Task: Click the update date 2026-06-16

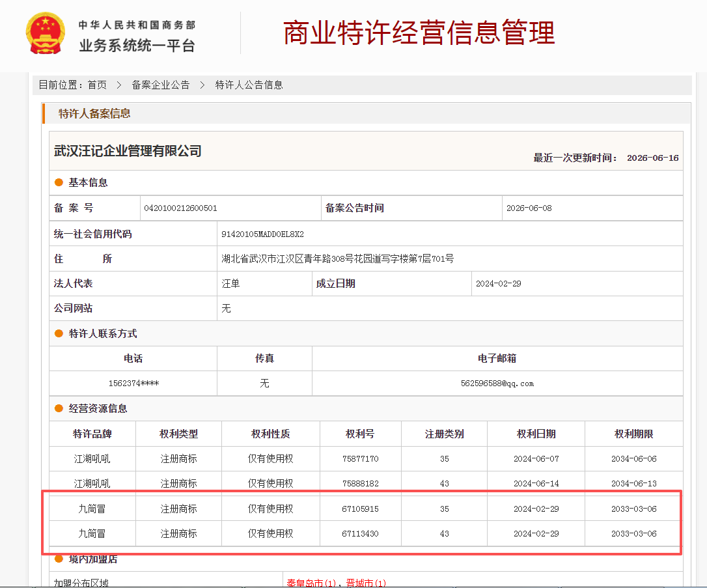Action: [652, 158]
